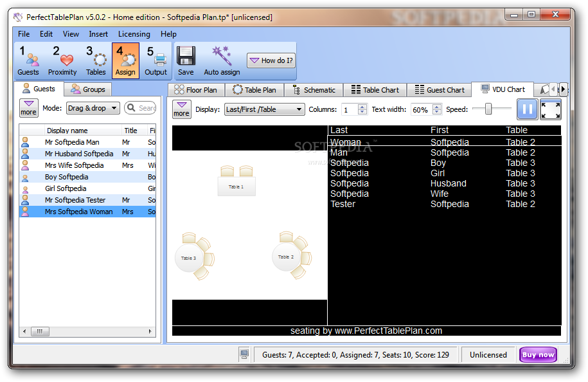This screenshot has height=382, width=588.
Task: Open the Output step 5 pane
Action: click(156, 60)
